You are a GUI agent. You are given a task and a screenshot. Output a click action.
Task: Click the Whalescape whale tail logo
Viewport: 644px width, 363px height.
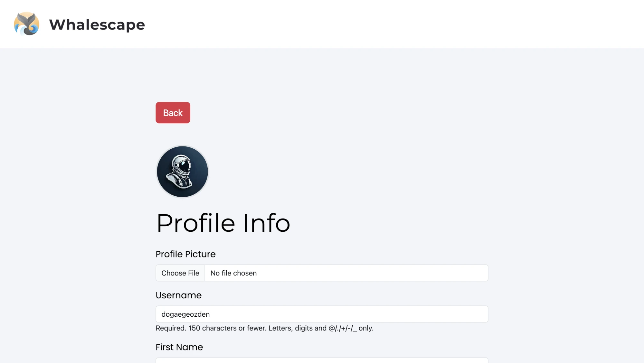(x=27, y=24)
